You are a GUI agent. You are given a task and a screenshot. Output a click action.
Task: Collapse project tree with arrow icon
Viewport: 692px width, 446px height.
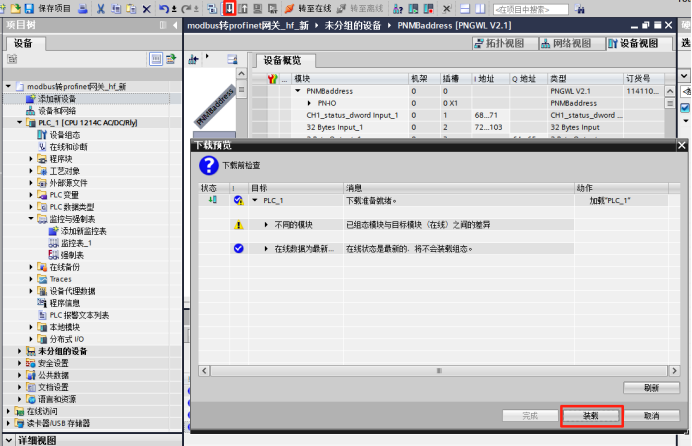click(x=175, y=26)
